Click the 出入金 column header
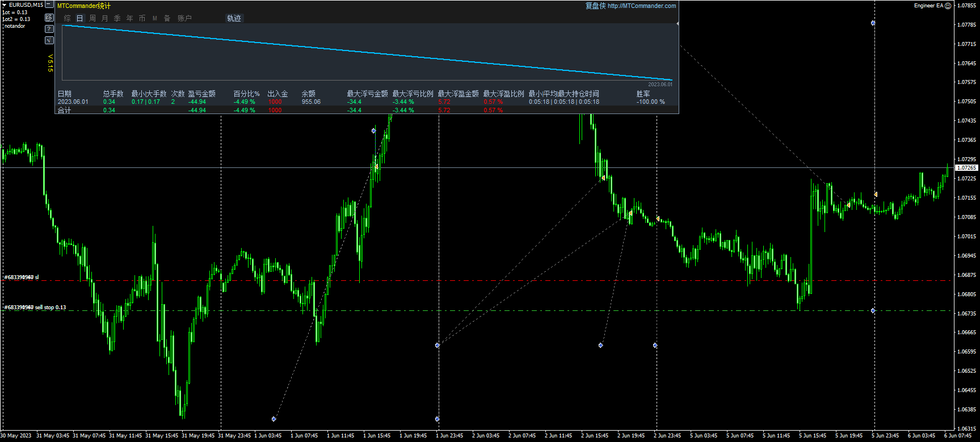Viewport: 980px width, 442px height. 278,94
